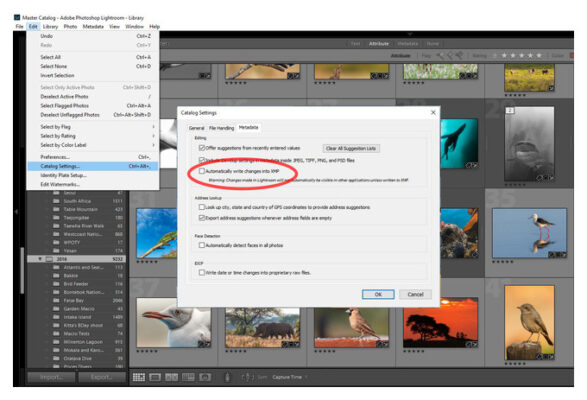Viewport: 587px width, 400px height.
Task: Toggle the sort direction icon
Action: point(247,377)
